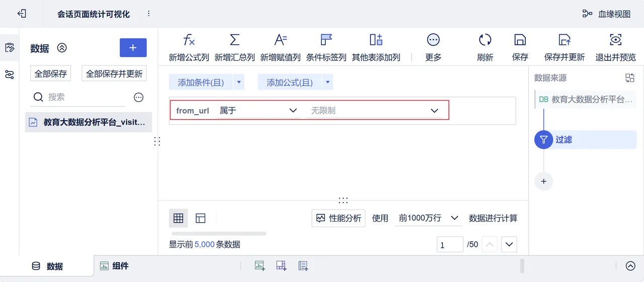Select DB 教育大数据分析平台 source step
Viewport: 644px width, 282px height.
586,100
